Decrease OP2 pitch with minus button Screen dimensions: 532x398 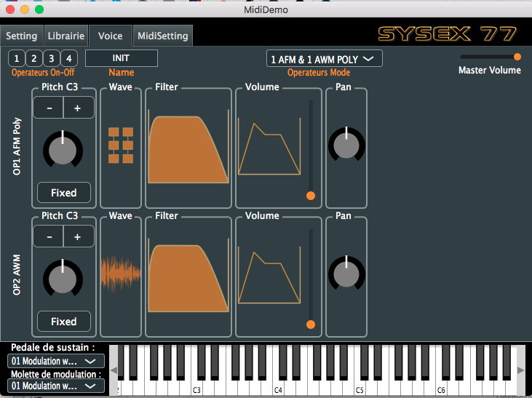click(49, 236)
